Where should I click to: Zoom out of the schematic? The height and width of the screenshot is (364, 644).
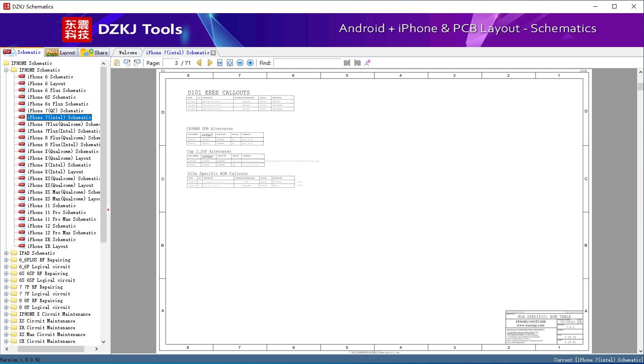pos(240,63)
